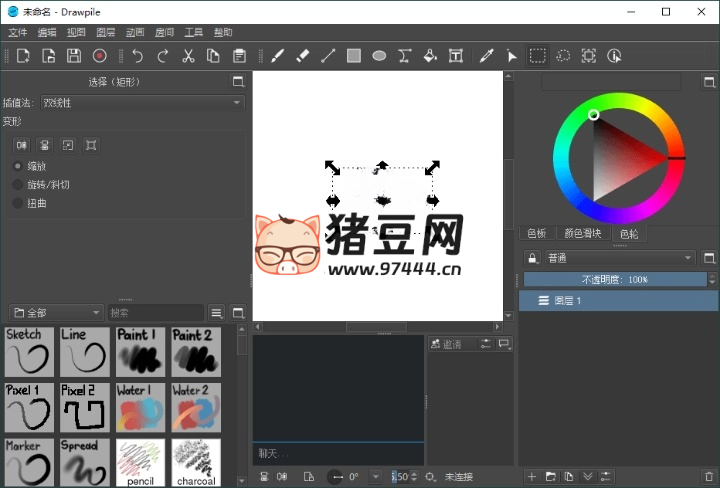This screenshot has width=720, height=488.
Task: Select the Ellipse shape tool
Action: (379, 56)
